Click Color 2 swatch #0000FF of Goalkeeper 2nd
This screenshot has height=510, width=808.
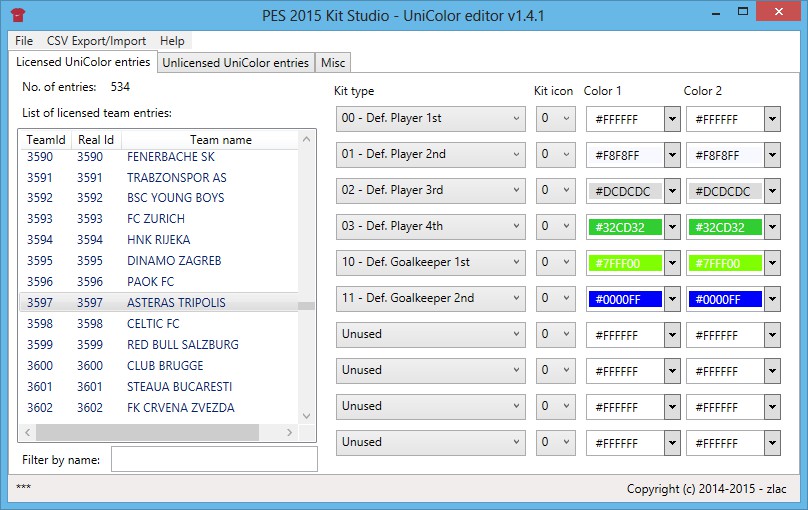click(725, 299)
